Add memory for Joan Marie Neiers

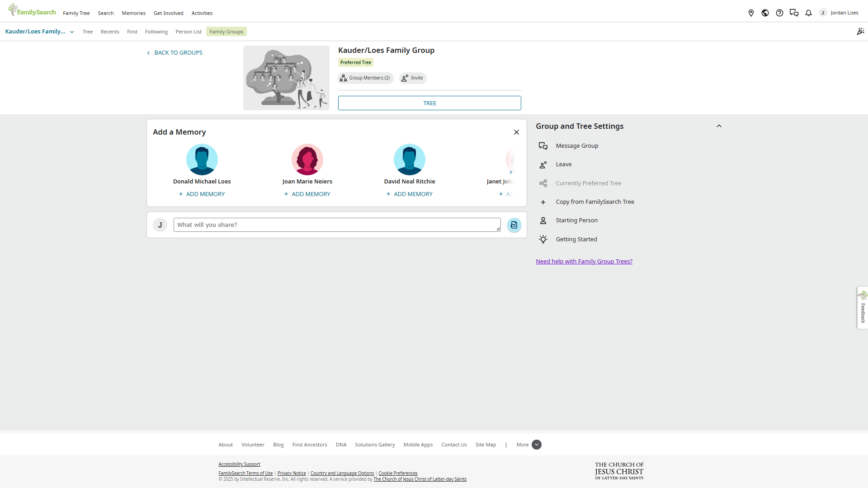coord(307,194)
